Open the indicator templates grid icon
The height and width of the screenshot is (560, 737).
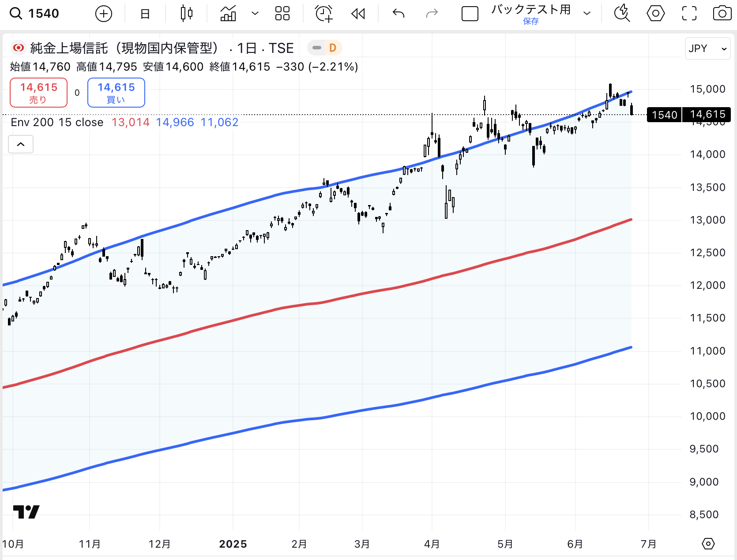(x=282, y=14)
